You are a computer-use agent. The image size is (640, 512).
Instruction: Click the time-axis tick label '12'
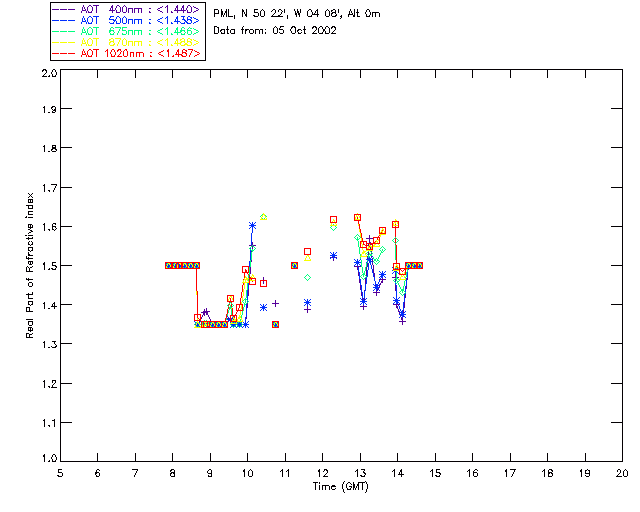coord(322,473)
